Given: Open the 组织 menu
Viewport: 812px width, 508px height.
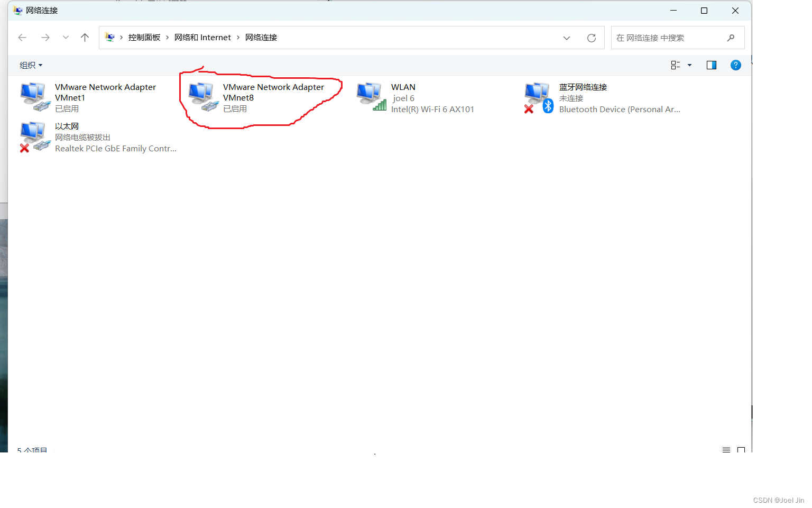Looking at the screenshot, I should [31, 65].
